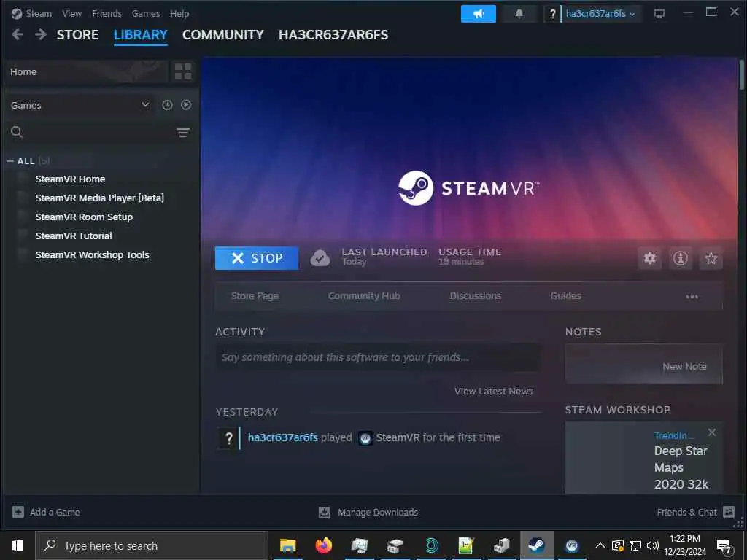Sort the game list by recent activity clock icon
Viewport: 747px width, 560px height.
click(x=167, y=105)
